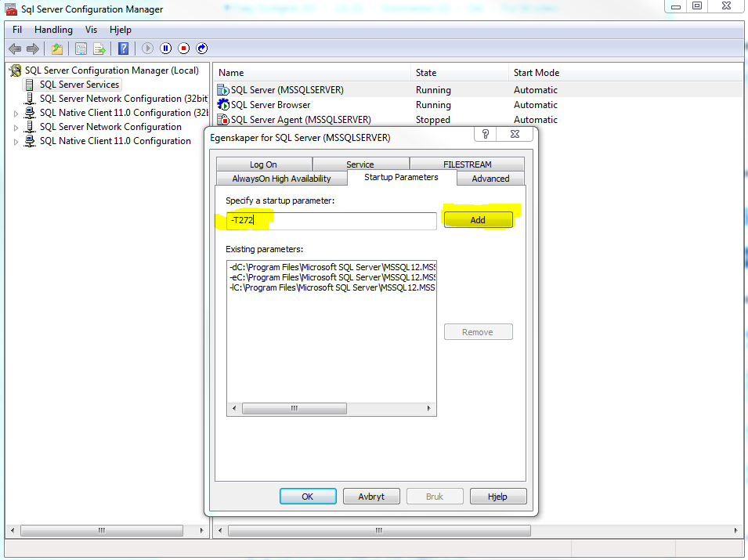This screenshot has height=560, width=748.
Task: Click the Pause Service toolbar icon
Action: click(x=165, y=49)
